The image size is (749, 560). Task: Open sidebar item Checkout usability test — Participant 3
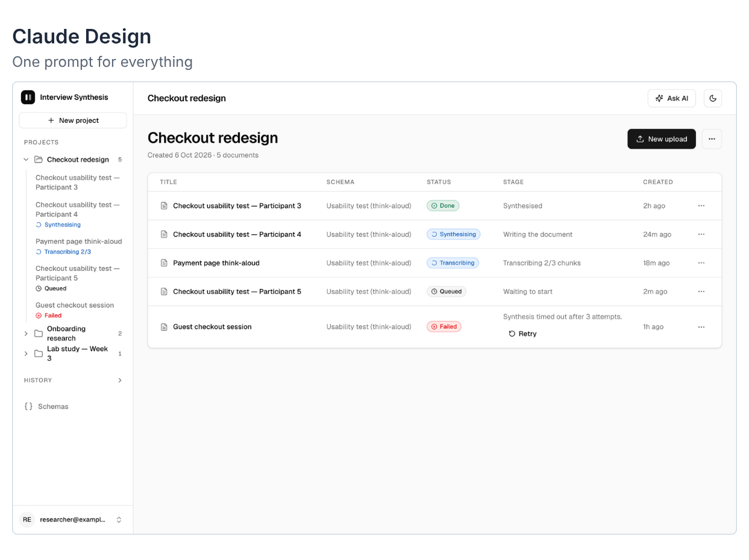click(x=78, y=182)
